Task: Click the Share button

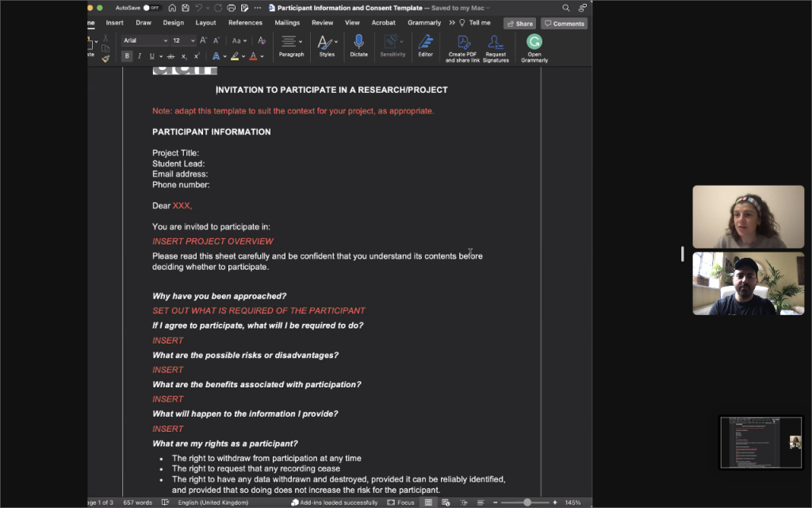Action: pos(519,23)
